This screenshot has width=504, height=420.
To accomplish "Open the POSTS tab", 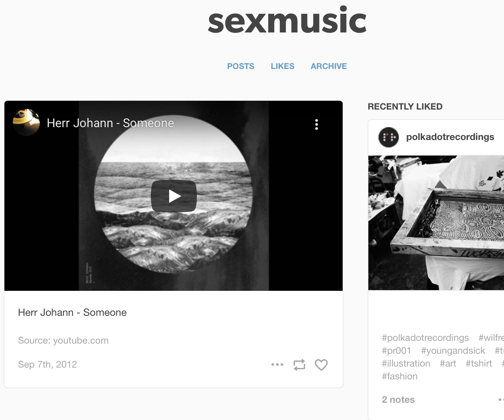I will 240,66.
